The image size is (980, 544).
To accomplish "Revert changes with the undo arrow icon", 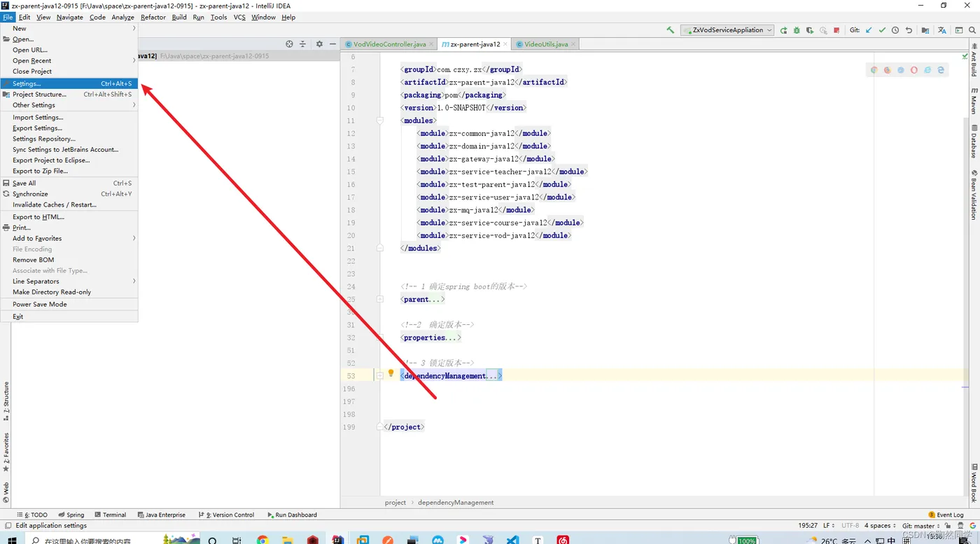I will (x=909, y=30).
